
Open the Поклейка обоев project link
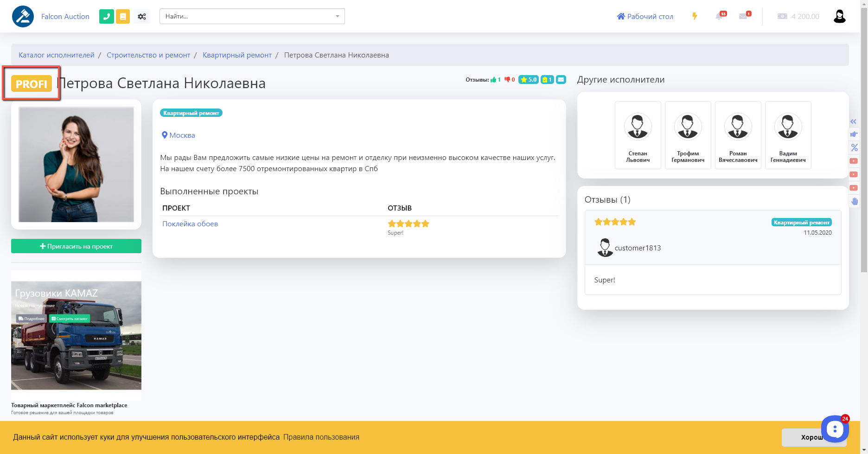tap(190, 224)
